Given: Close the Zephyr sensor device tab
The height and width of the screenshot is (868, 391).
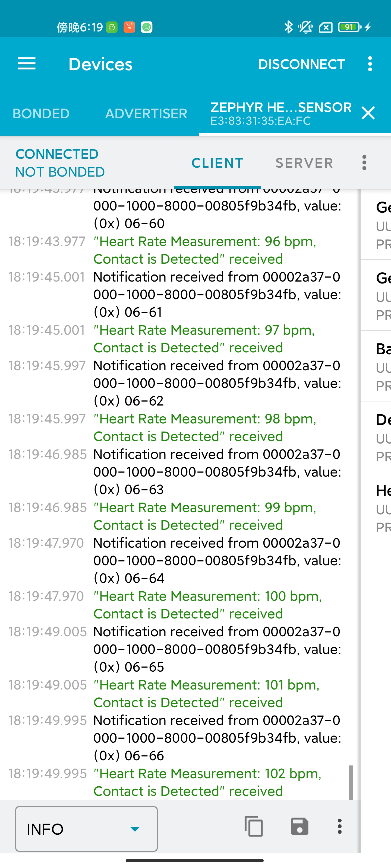Looking at the screenshot, I should coord(368,113).
